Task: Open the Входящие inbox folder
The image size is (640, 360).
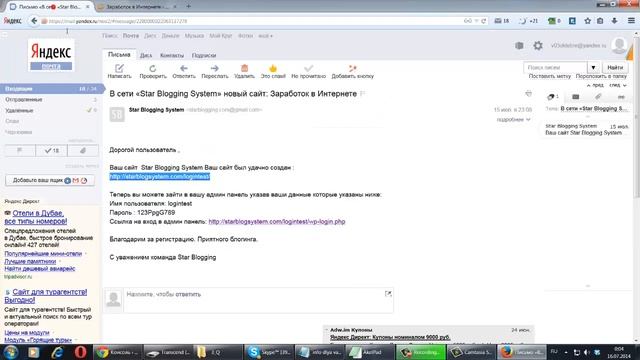Action: coord(51,89)
